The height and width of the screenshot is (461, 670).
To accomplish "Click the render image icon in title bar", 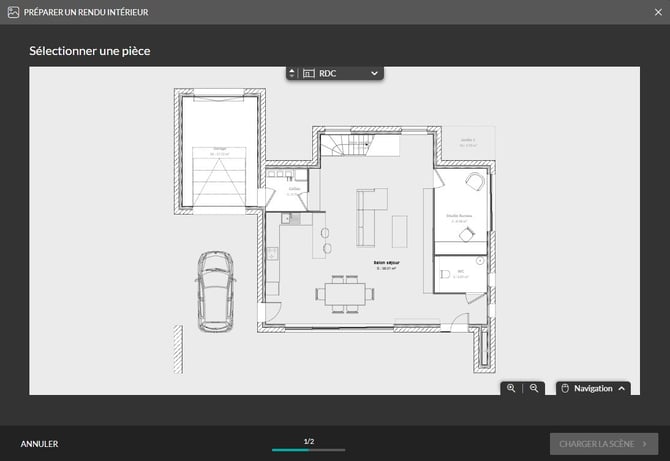I will click(x=13, y=12).
